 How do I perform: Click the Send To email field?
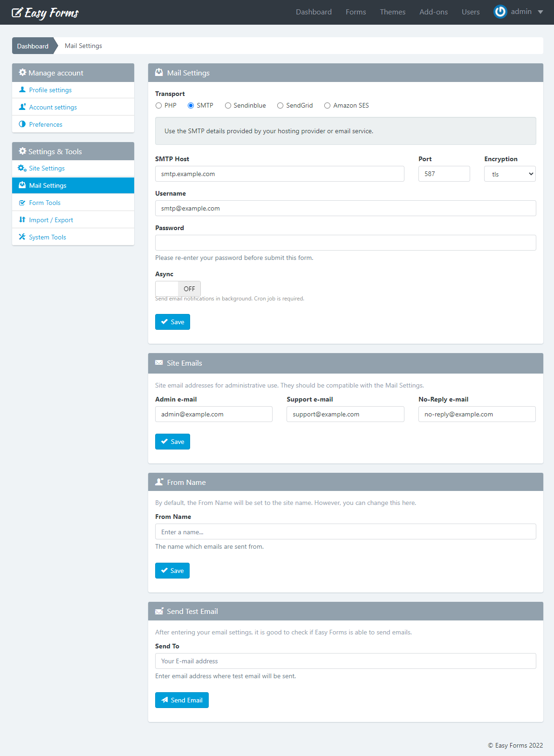[x=346, y=661]
